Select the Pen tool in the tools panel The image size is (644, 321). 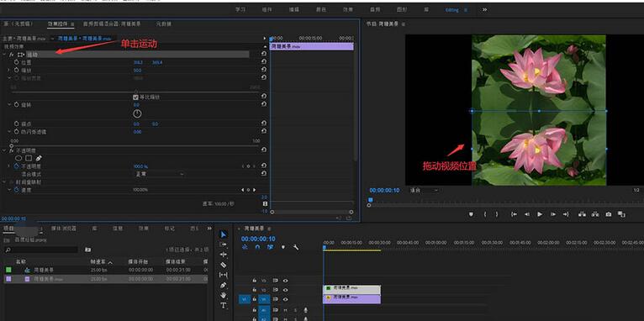223,285
